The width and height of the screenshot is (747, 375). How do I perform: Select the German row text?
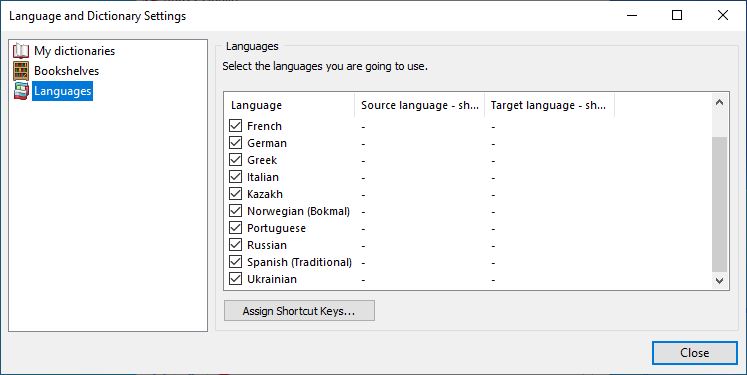click(x=267, y=143)
